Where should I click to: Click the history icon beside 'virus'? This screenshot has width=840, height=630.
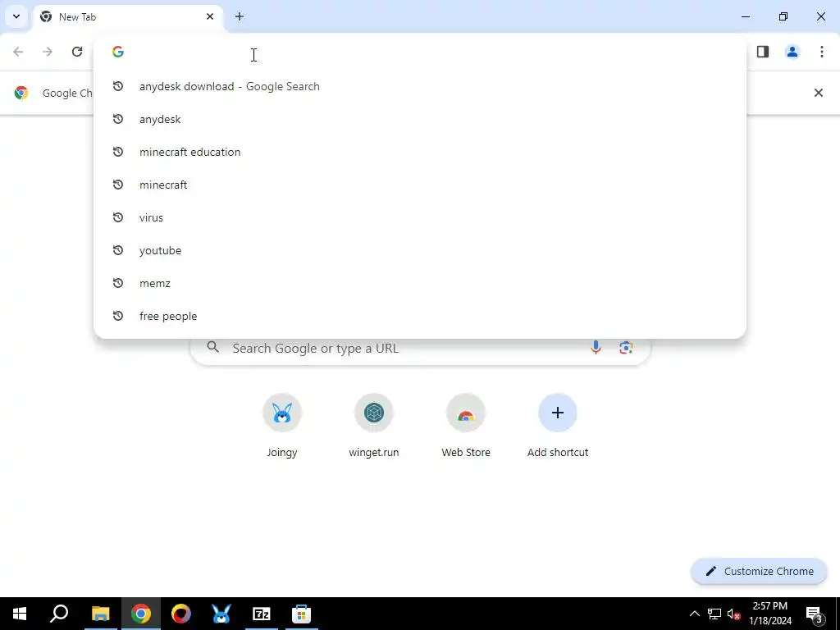(x=118, y=217)
